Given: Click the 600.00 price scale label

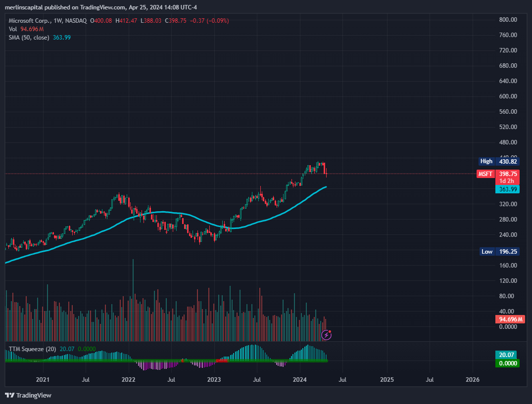Looking at the screenshot, I should 508,96.
